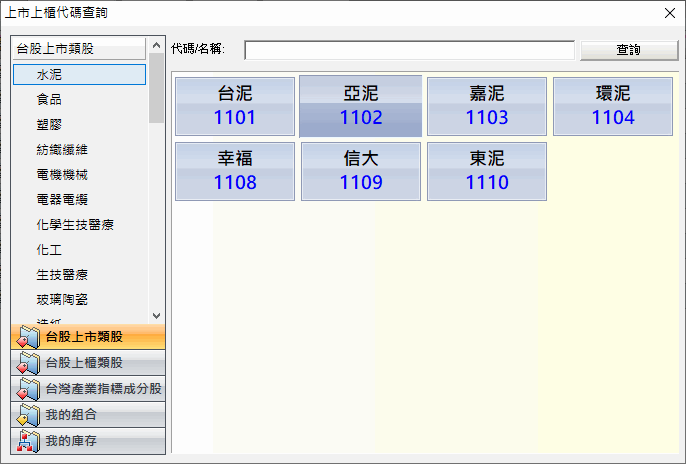Screen dimensions: 686x464
Task: Select 塑膠 category in the list
Action: pyautogui.click(x=49, y=124)
